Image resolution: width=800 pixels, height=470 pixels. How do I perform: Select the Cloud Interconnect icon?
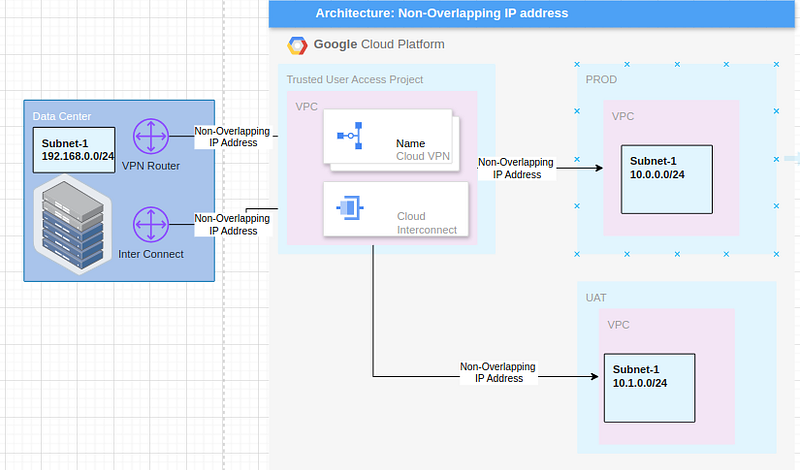coord(349,208)
